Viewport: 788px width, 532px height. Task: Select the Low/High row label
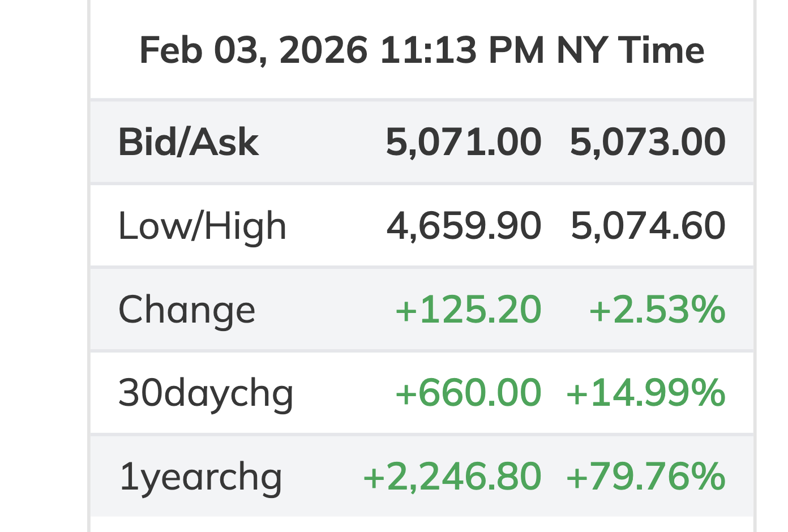pyautogui.click(x=202, y=226)
